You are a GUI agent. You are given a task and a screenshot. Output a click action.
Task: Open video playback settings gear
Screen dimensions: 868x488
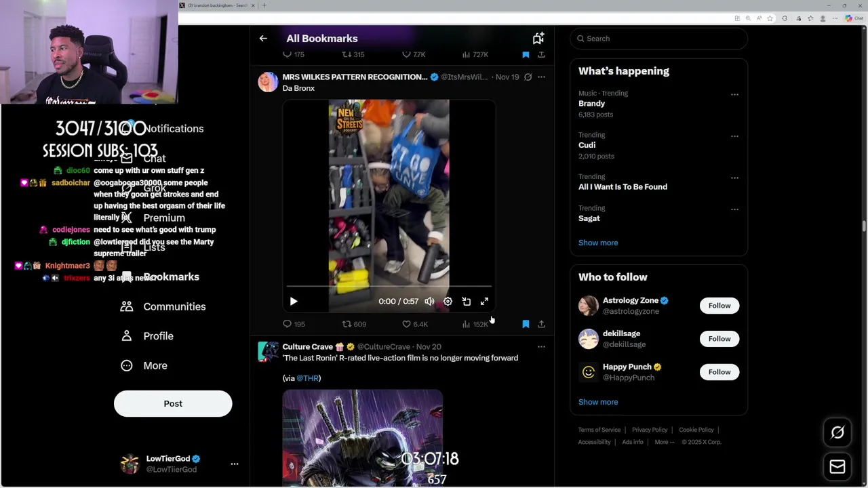point(448,301)
